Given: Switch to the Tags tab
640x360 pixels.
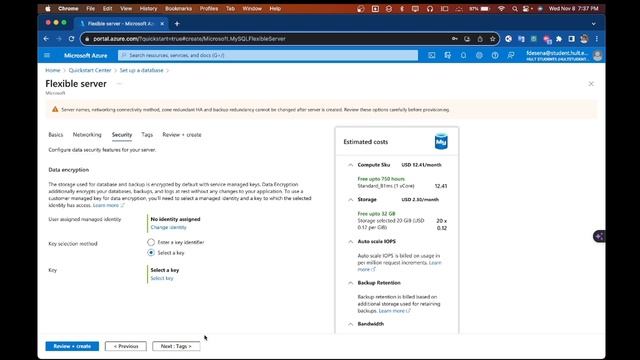Looking at the screenshot, I should point(147,135).
